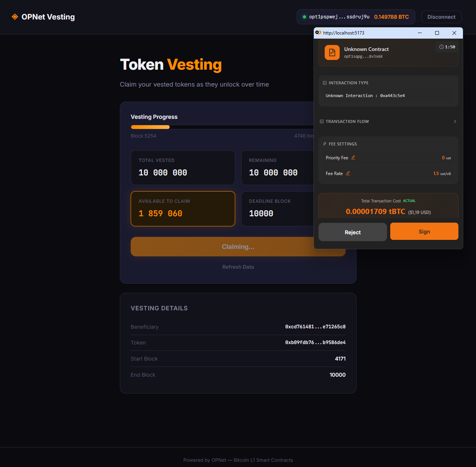
Task: Click the wallet favicon in the popup title bar
Action: coord(318,33)
